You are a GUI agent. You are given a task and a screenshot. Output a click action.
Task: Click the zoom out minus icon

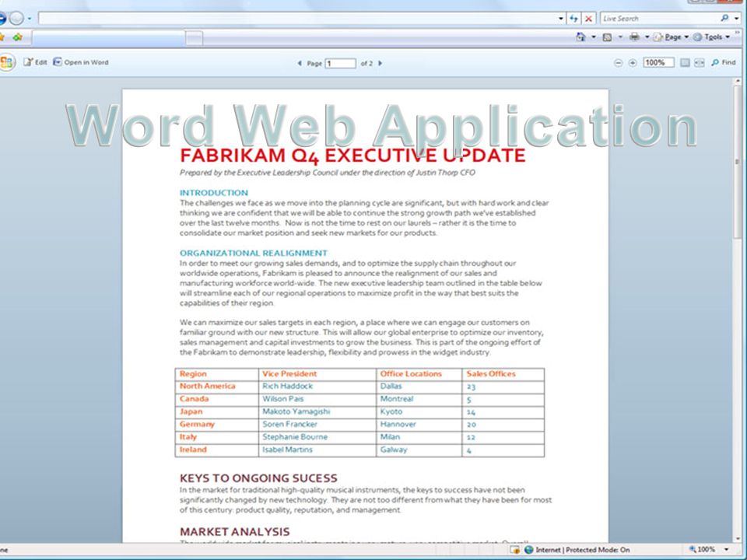[x=618, y=63]
